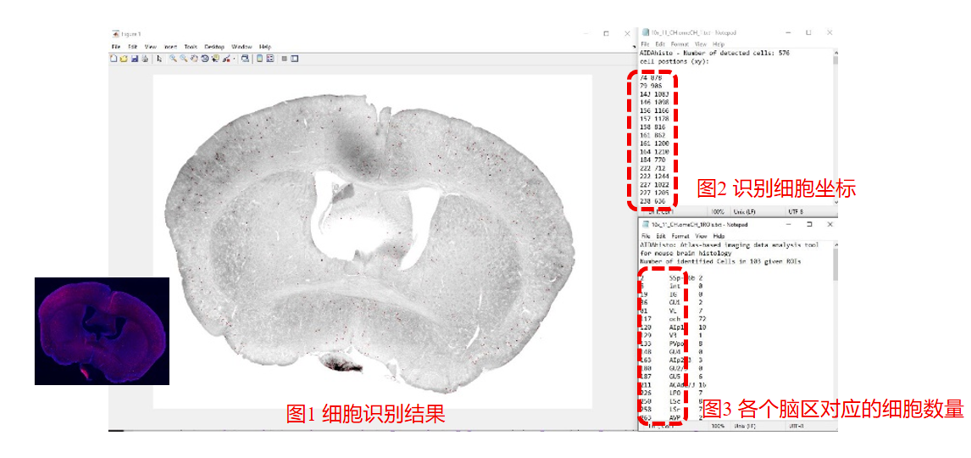Open Tools menu in Figure 1 window

(x=191, y=46)
